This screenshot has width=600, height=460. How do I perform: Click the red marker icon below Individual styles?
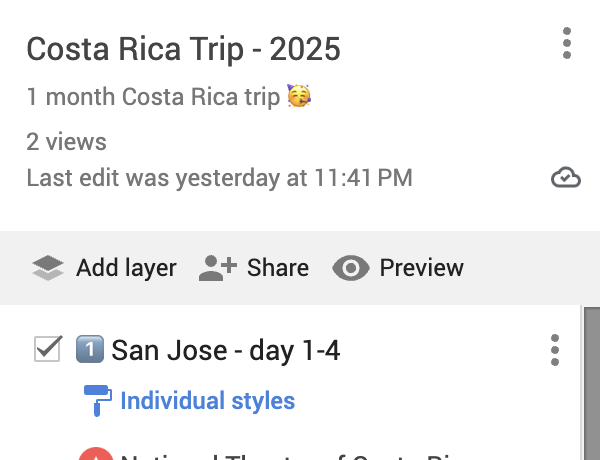click(93, 455)
